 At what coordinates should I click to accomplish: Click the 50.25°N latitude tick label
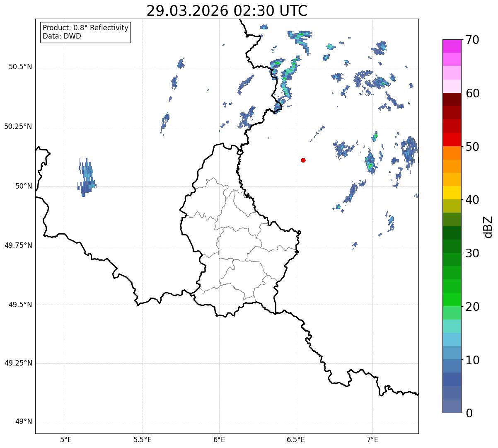(x=18, y=126)
